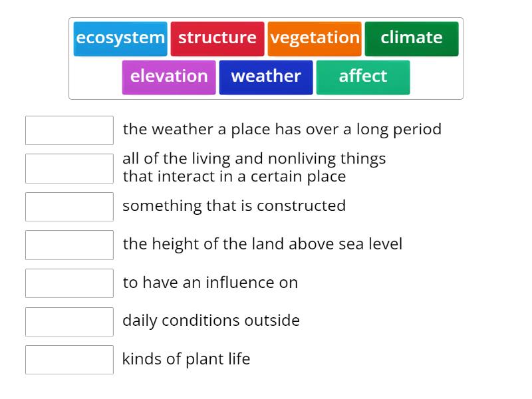The width and height of the screenshot is (532, 399).
Task: Select the vegetation word tile
Action: point(315,38)
